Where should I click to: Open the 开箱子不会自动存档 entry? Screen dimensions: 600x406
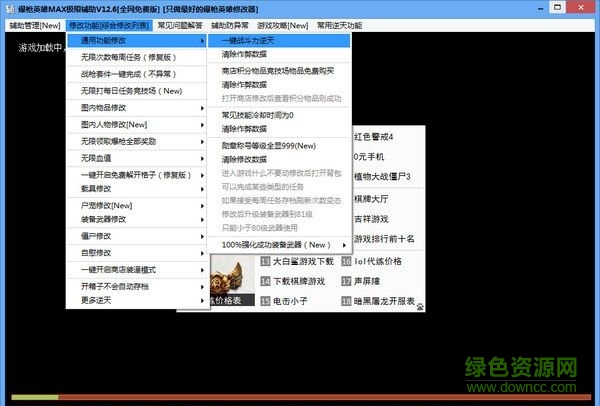pos(137,287)
